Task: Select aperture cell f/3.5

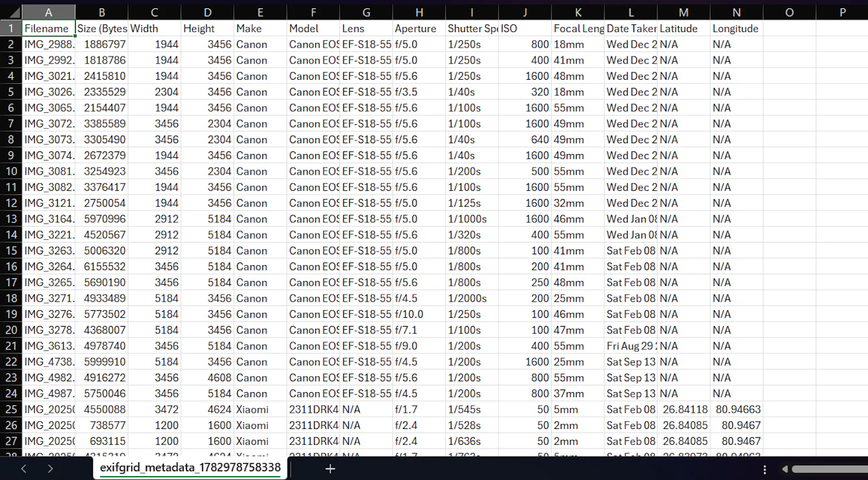Action: [419, 92]
